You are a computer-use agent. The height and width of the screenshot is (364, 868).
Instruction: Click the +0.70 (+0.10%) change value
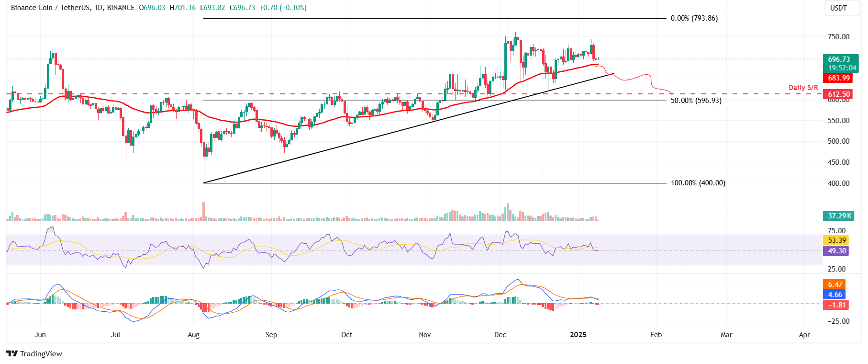pos(283,8)
